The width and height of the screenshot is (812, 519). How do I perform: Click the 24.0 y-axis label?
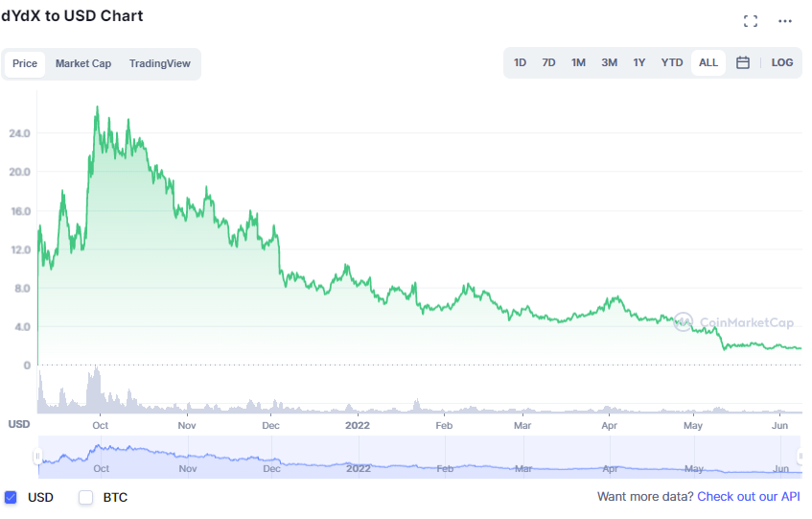[20, 133]
